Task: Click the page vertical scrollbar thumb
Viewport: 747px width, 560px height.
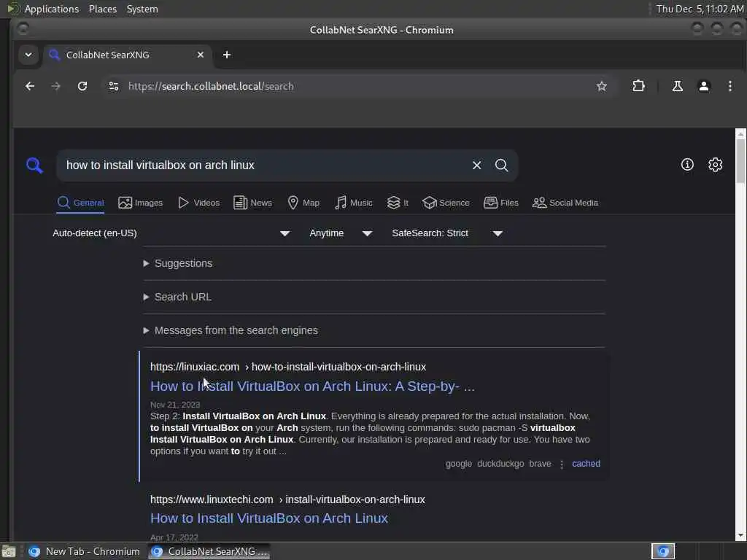Action: [740, 160]
